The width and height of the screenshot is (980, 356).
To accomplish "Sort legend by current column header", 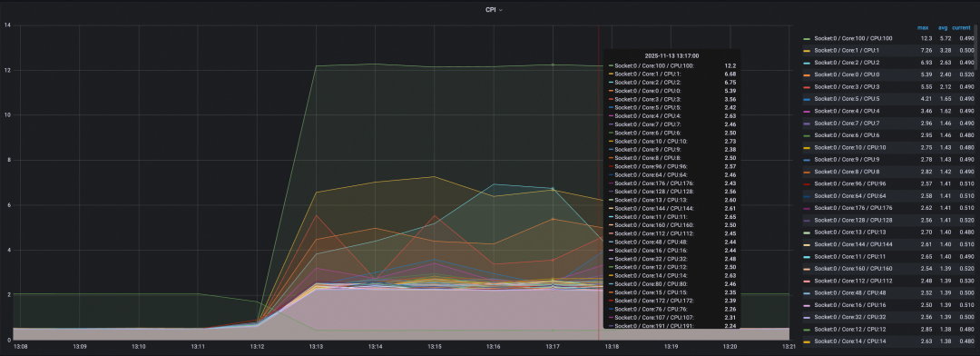I will [961, 27].
